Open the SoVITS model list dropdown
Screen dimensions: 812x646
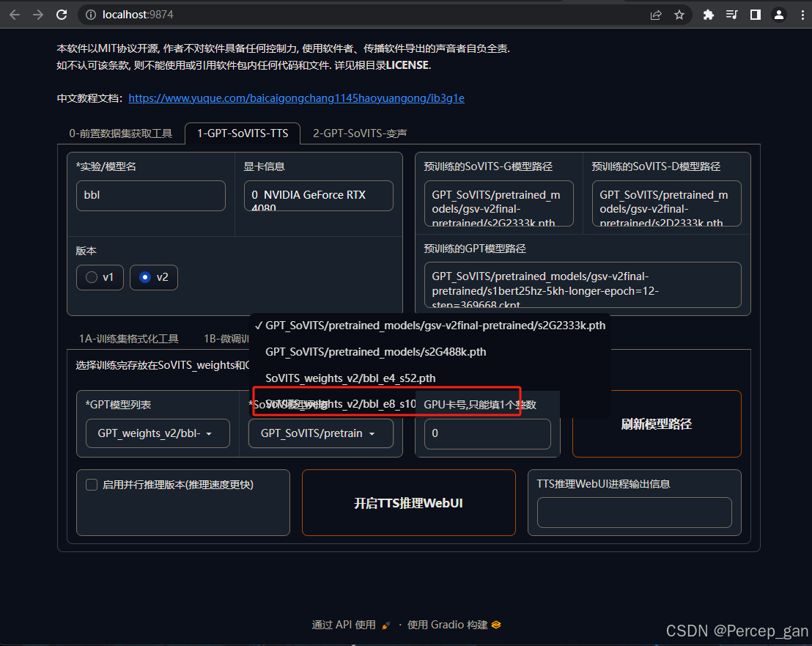pyautogui.click(x=320, y=433)
